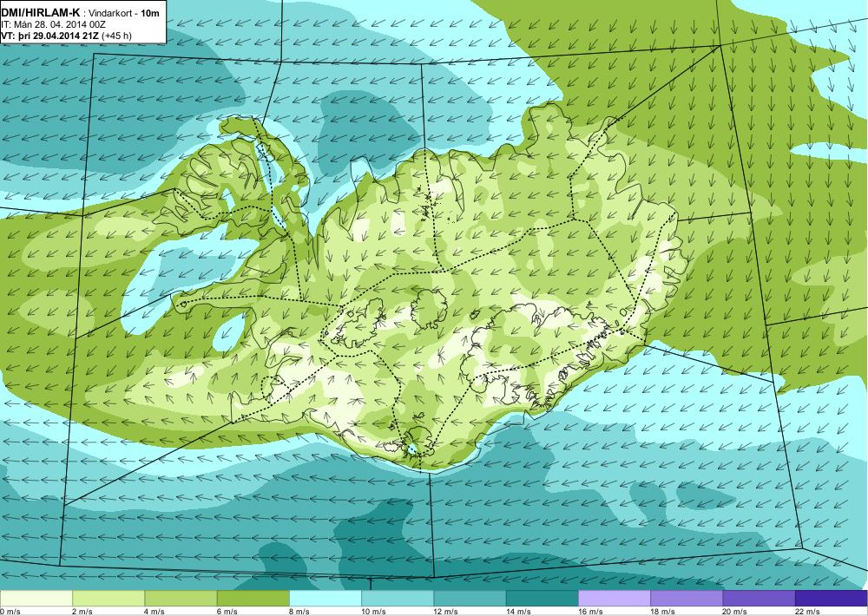
Task: Click the 12–14 m/s darker teal legend swatch
Action: click(470, 599)
